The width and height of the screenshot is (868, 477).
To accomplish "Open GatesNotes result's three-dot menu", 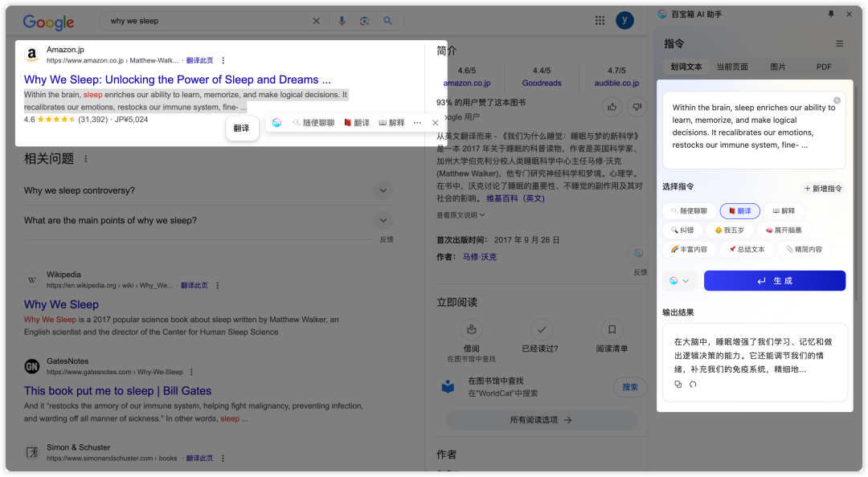I will pos(191,372).
